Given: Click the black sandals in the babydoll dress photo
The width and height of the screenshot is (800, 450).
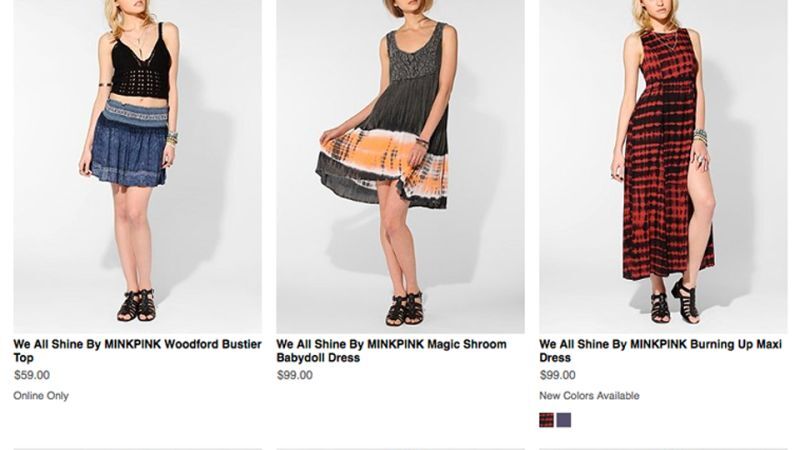Looking at the screenshot, I should pos(404,309).
